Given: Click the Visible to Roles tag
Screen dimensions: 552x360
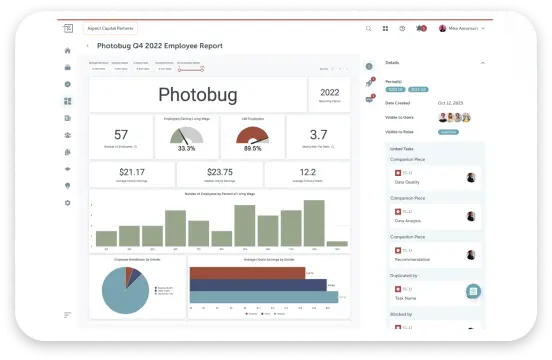Looking at the screenshot, I should point(448,132).
